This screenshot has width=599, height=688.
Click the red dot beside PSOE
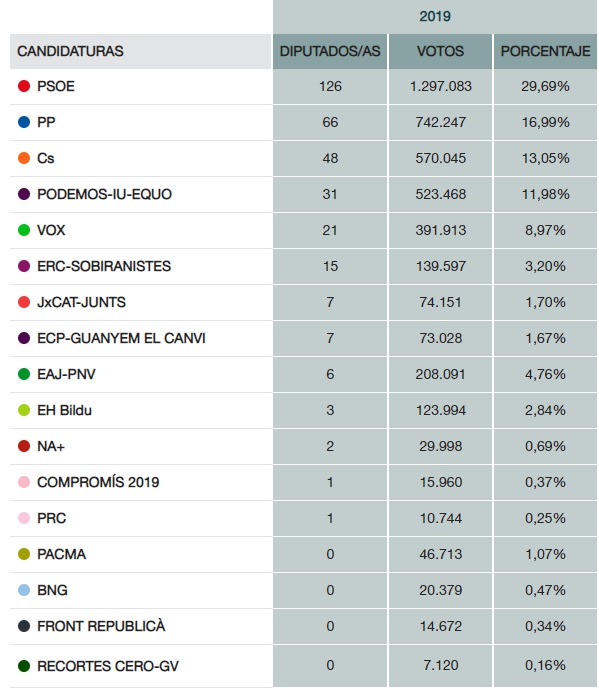(24, 86)
